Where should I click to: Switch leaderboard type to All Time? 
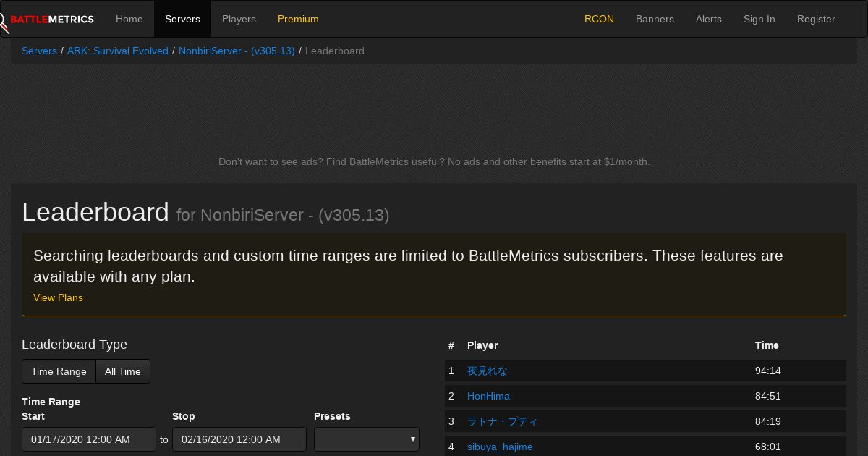tap(123, 371)
